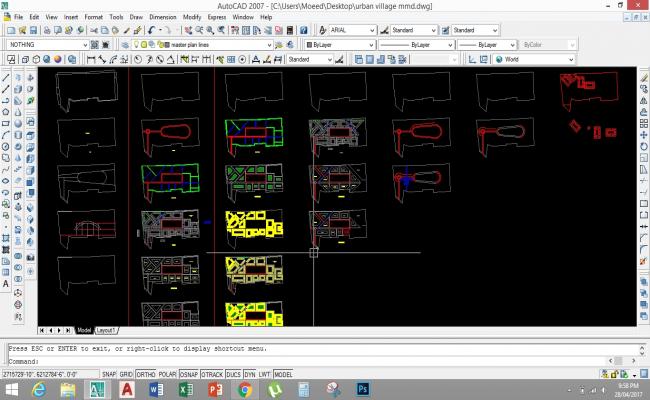Screen dimensions: 650x400
Task: Toggle SNAP mode in the status bar
Action: tap(109, 373)
